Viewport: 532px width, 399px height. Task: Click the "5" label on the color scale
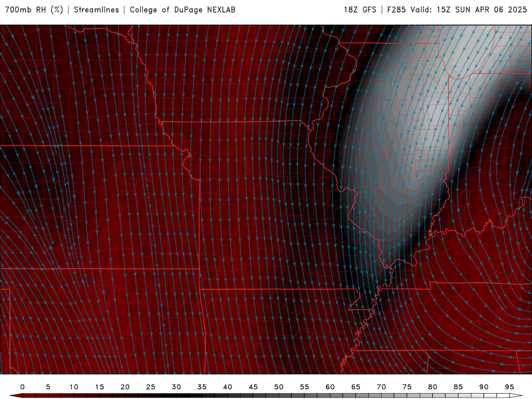click(x=48, y=387)
